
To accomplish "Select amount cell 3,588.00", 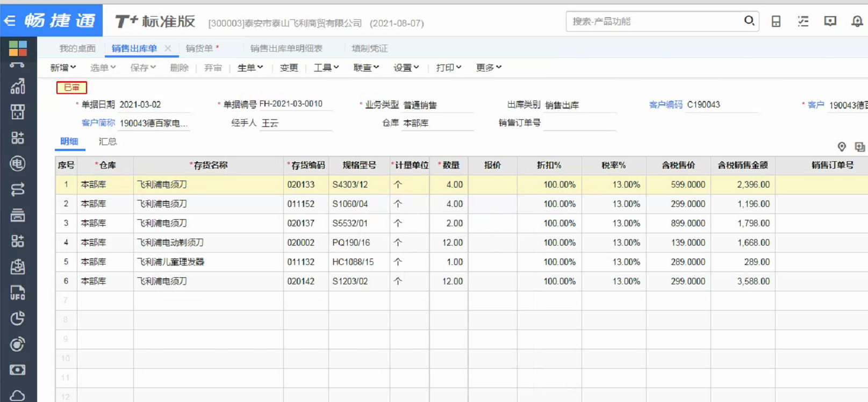I will [x=743, y=282].
